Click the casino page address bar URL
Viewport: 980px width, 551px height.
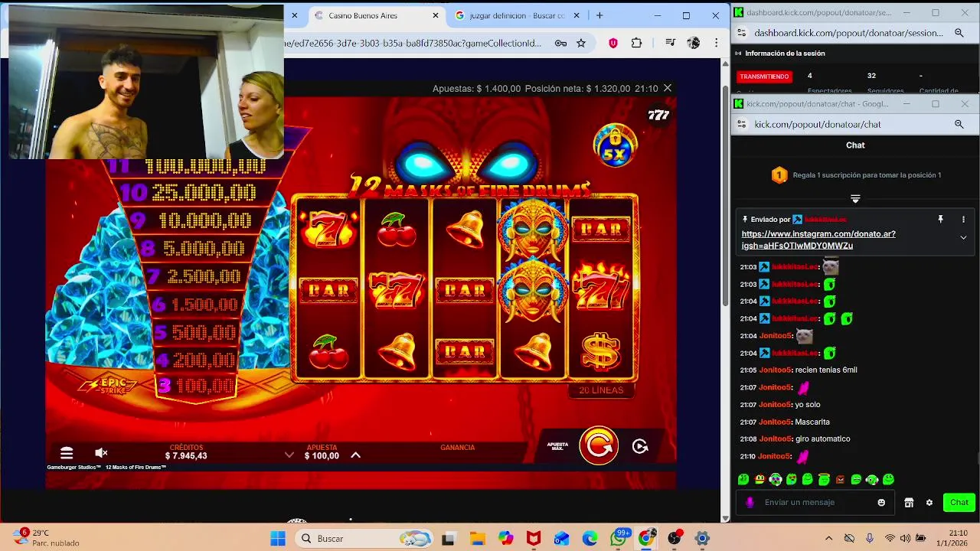tap(413, 43)
